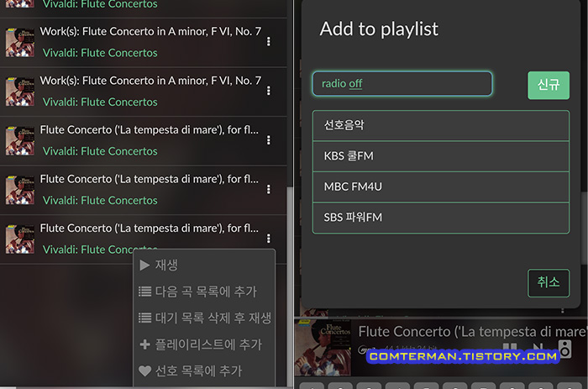
Task: Select 플레이리스트에 추가 in the context menu
Action: pos(205,344)
